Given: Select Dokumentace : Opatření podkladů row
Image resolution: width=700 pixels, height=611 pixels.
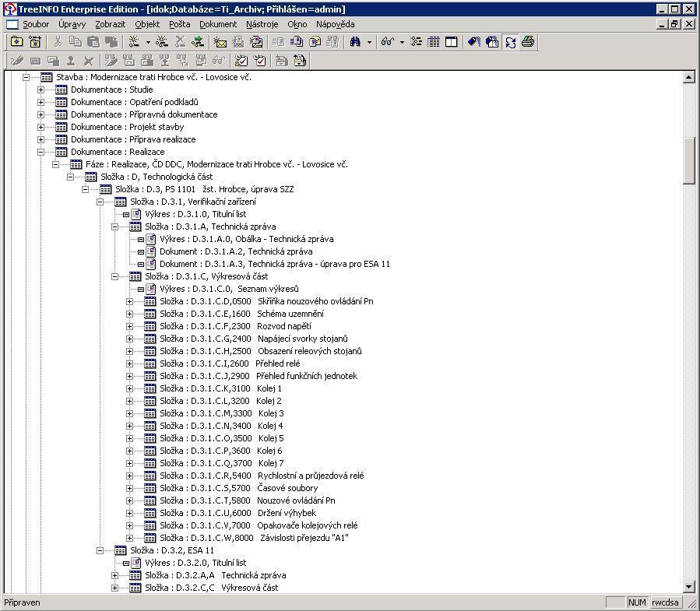Looking at the screenshot, I should (x=135, y=102).
